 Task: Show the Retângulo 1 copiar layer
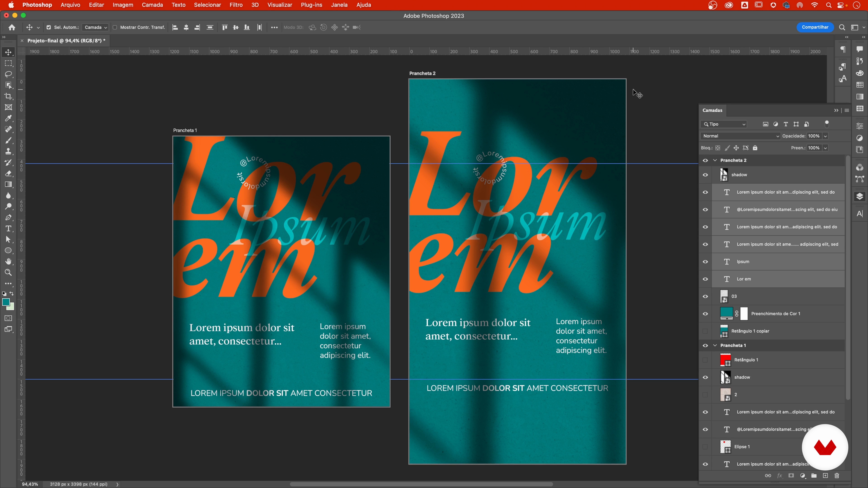pyautogui.click(x=705, y=331)
